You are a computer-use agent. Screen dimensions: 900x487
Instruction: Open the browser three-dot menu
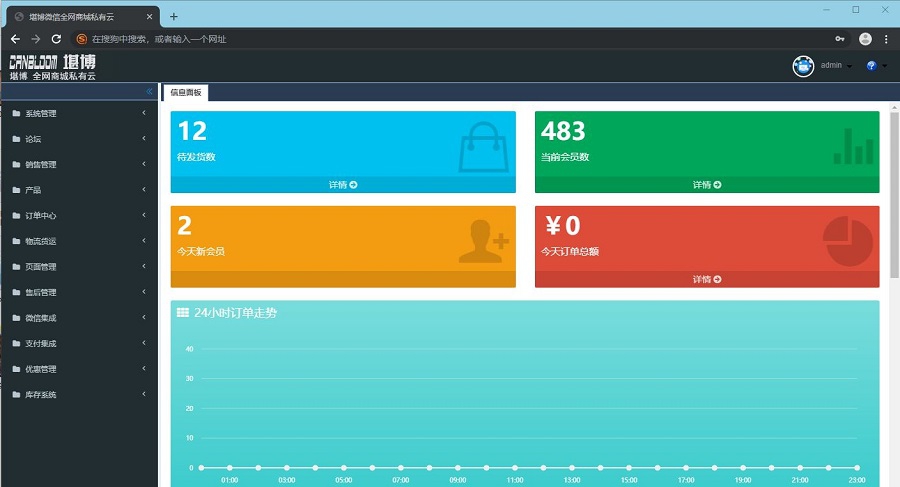[x=886, y=39]
